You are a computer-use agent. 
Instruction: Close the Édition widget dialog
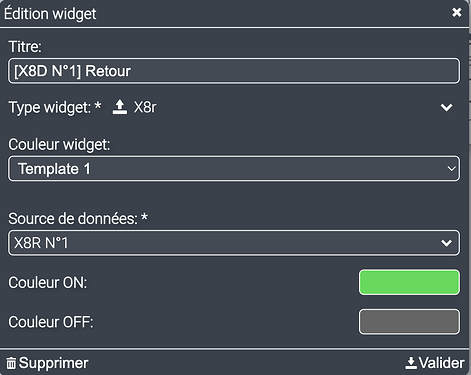click(456, 13)
